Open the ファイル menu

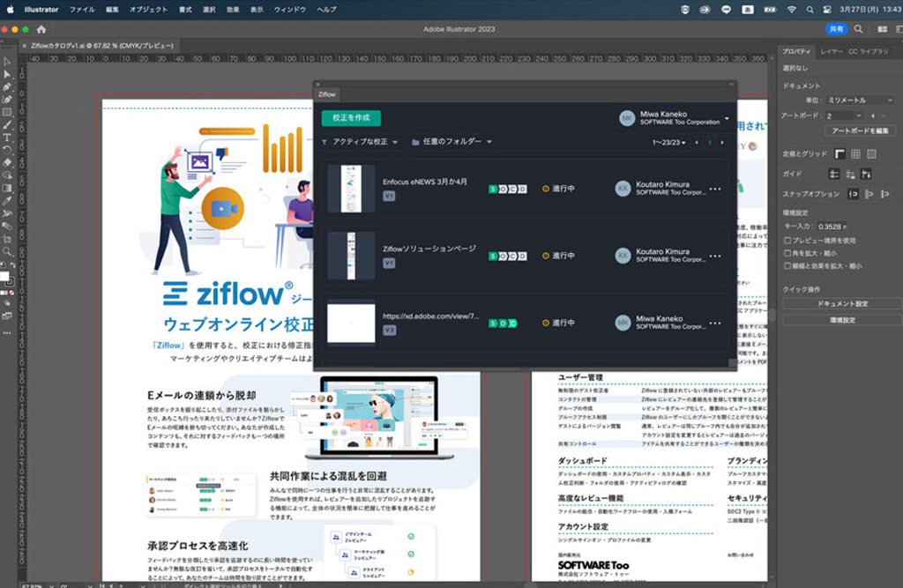[82, 10]
